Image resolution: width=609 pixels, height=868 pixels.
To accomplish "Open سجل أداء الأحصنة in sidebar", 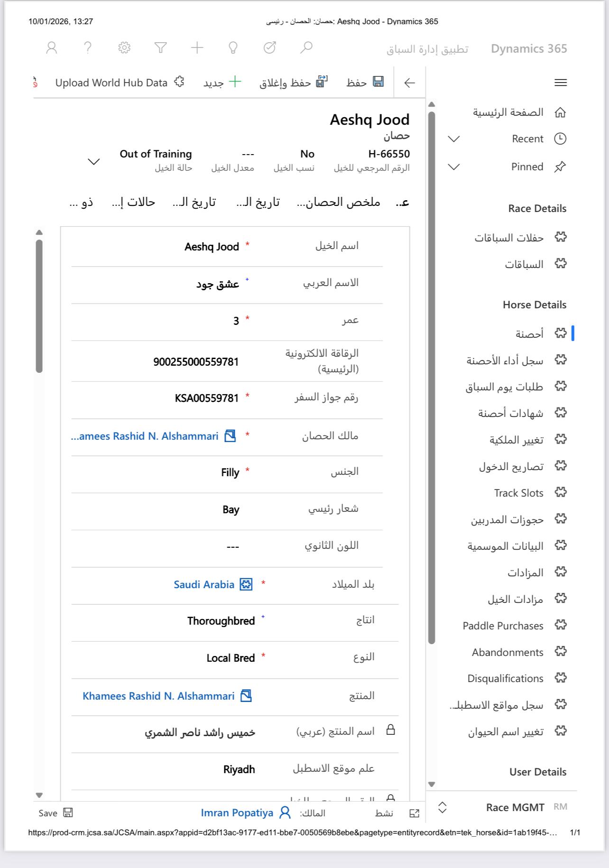I will coord(505,360).
